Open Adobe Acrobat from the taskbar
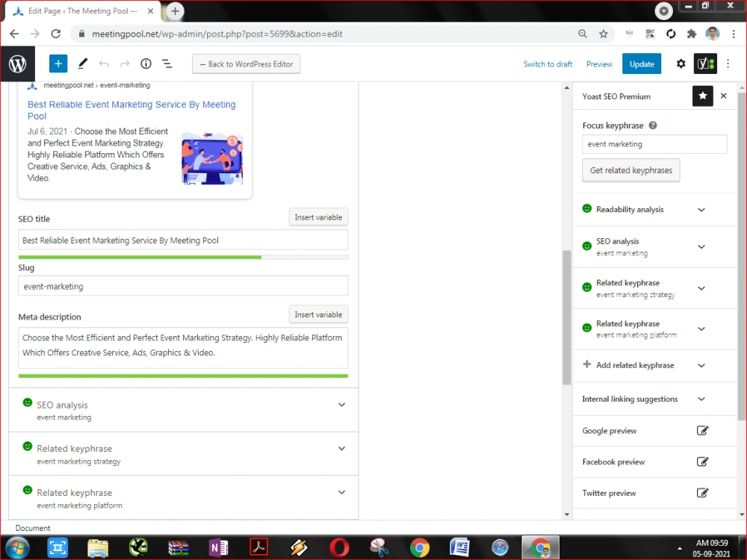This screenshot has height=560, width=747. tap(258, 547)
